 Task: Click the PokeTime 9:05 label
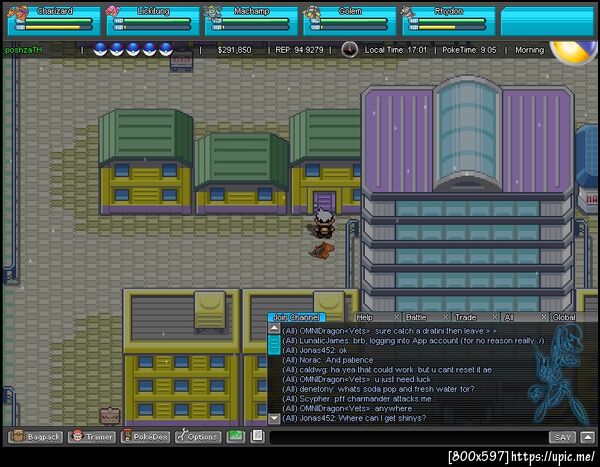pos(469,50)
